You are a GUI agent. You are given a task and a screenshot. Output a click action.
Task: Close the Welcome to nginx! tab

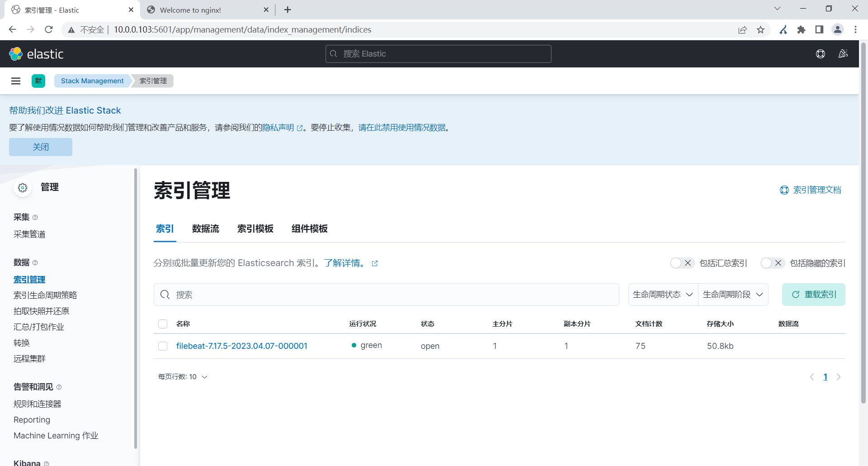[266, 10]
